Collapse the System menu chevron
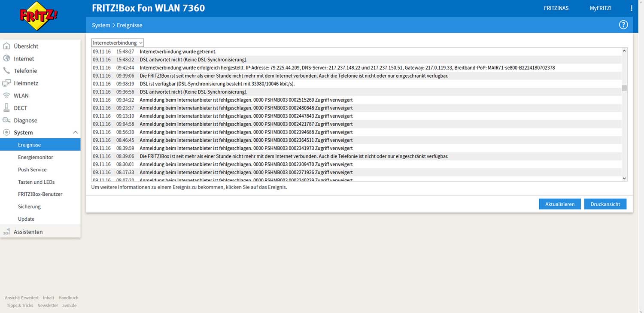 point(75,132)
